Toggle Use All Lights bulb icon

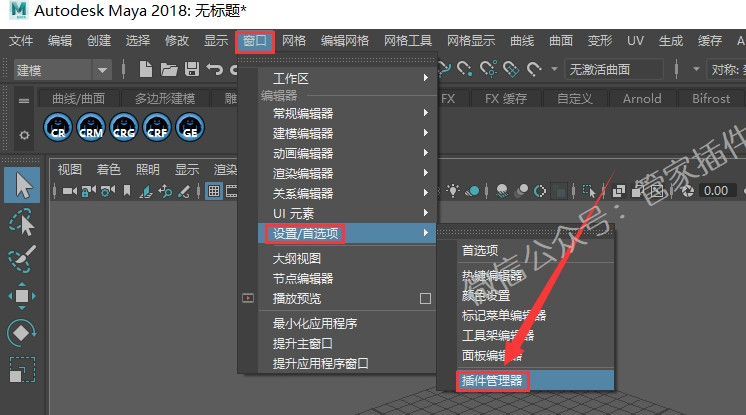tap(453, 191)
